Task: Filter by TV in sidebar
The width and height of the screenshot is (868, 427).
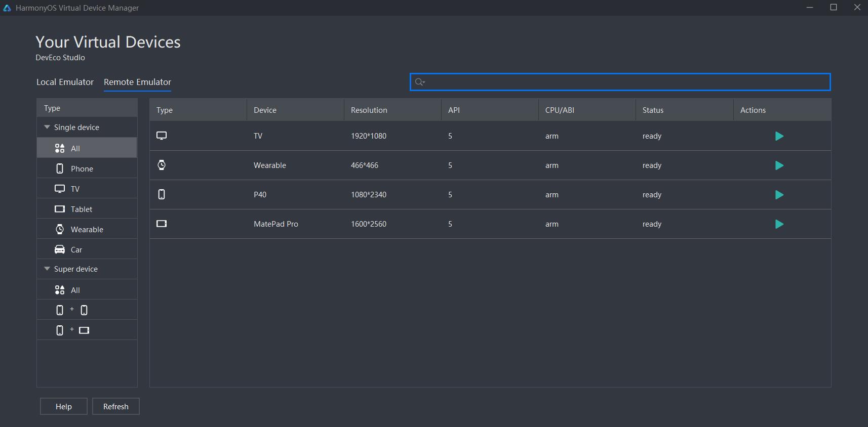Action: 87,189
